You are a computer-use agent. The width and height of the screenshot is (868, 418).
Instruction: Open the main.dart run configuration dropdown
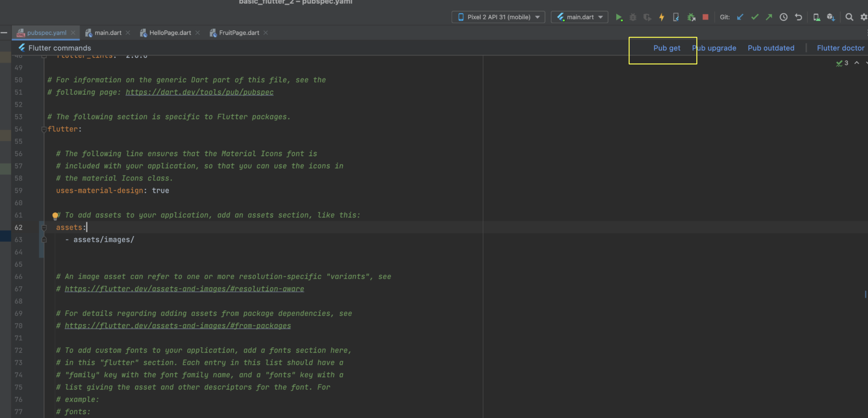pyautogui.click(x=579, y=17)
